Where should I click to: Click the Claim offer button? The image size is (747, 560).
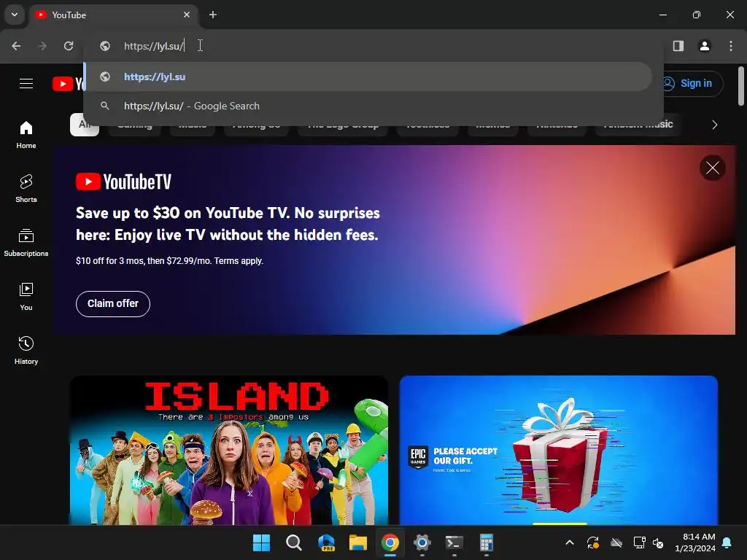point(113,304)
